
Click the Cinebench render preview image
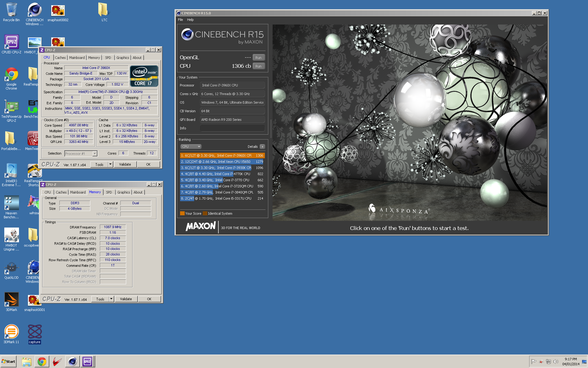pyautogui.click(x=409, y=123)
